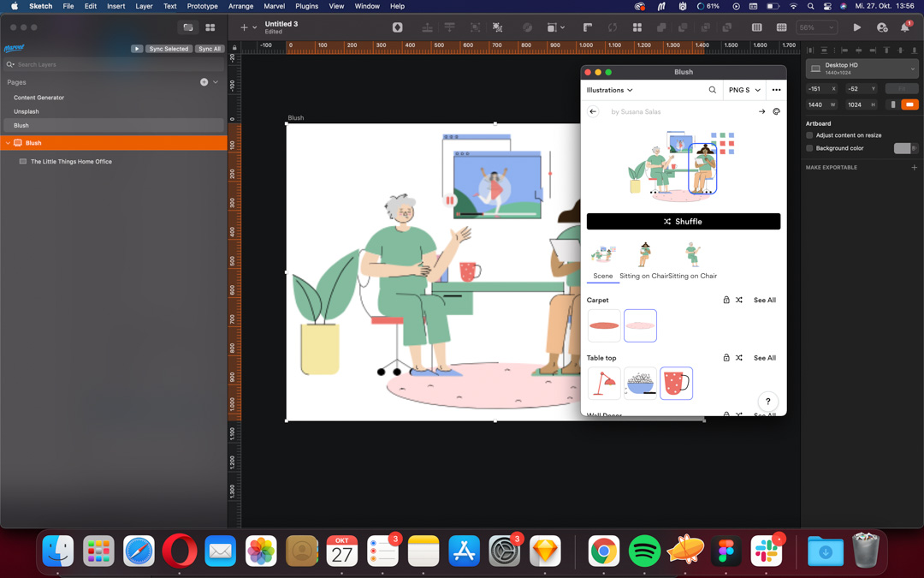
Task: Go back in the Blush panel
Action: click(593, 111)
